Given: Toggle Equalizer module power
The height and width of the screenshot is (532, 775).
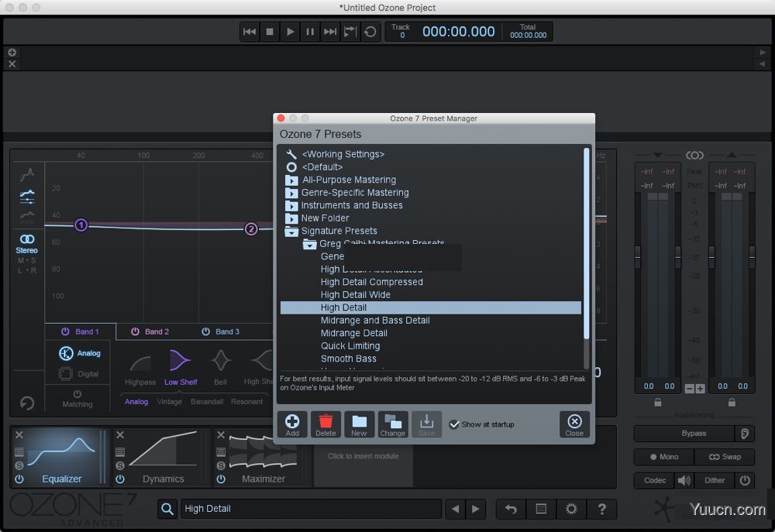Looking at the screenshot, I should point(19,479).
